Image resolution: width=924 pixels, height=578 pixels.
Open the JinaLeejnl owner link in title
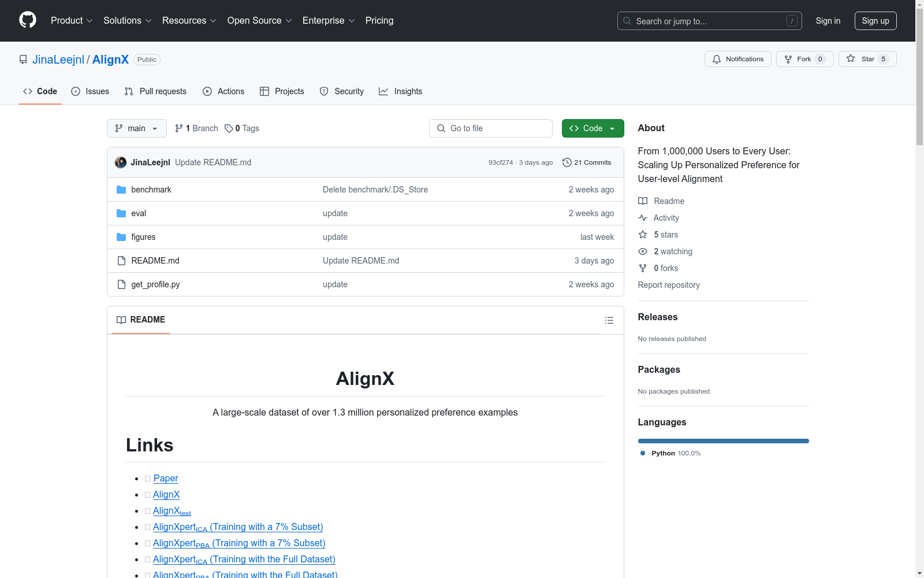tap(58, 60)
